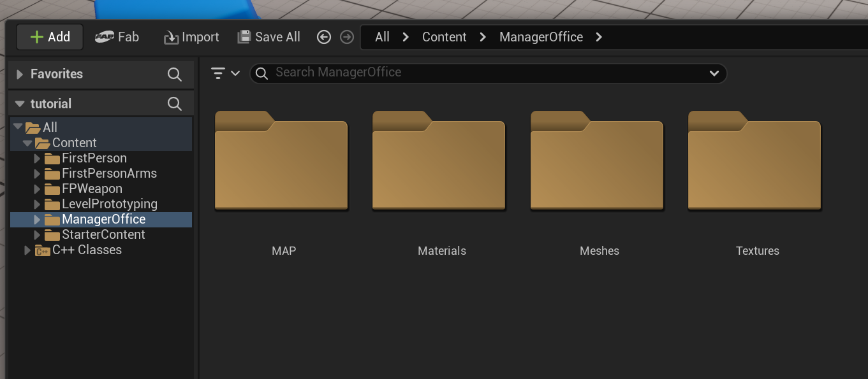
Task: Go back with the left arrow history icon
Action: point(324,37)
